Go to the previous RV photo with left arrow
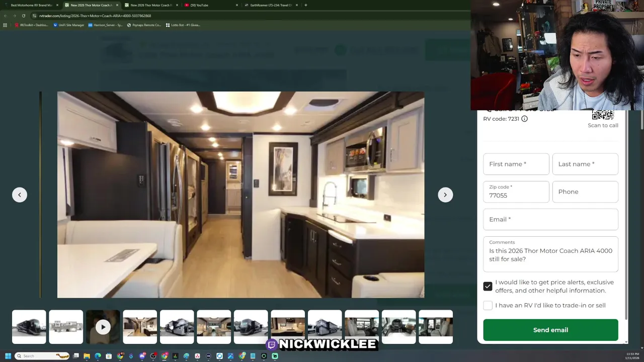The width and height of the screenshot is (644, 362). click(x=20, y=195)
